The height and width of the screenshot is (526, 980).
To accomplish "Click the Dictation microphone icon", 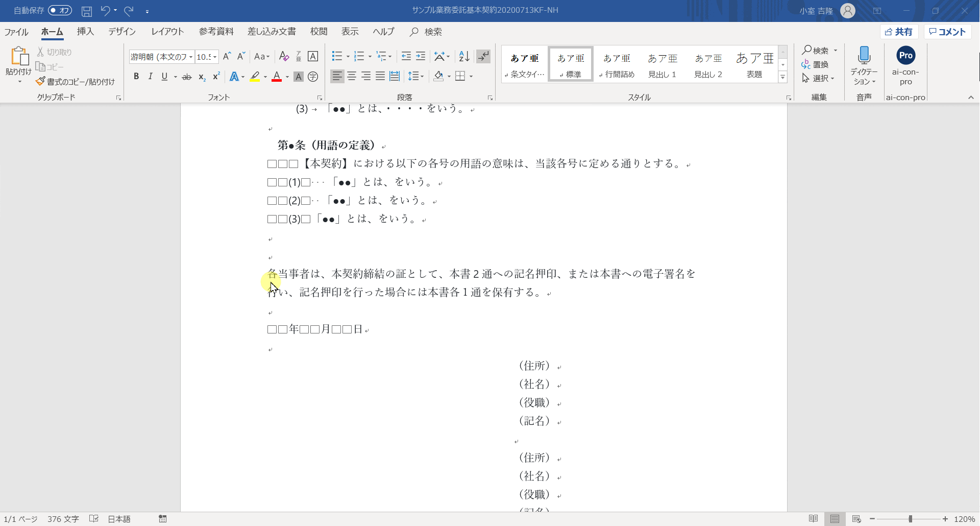I will pyautogui.click(x=864, y=56).
